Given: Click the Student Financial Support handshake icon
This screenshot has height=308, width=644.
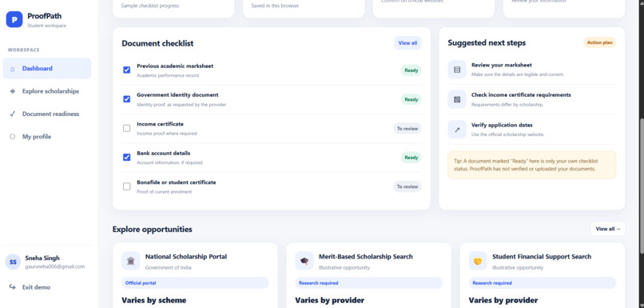Looking at the screenshot, I should (478, 261).
